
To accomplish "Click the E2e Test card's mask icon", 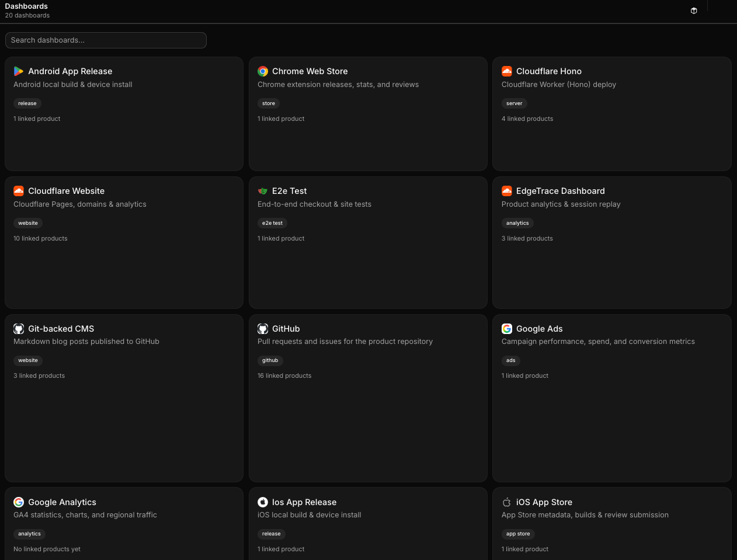I will 263,191.
